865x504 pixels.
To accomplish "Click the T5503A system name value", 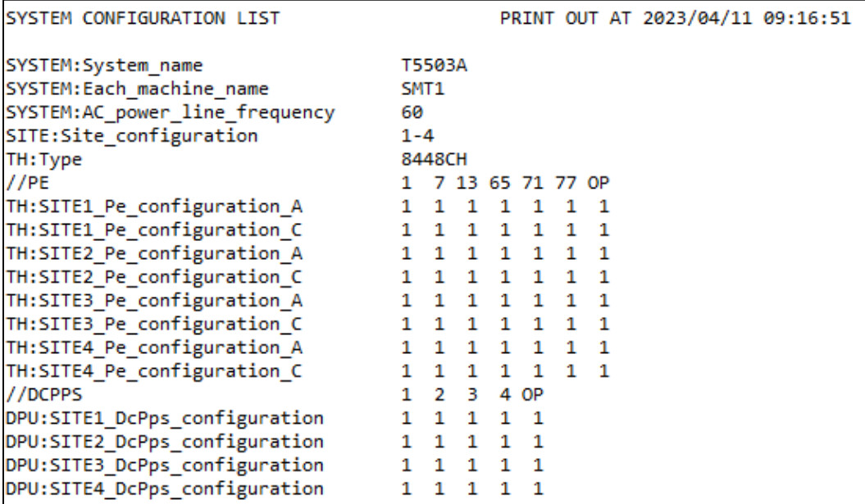I will (429, 65).
